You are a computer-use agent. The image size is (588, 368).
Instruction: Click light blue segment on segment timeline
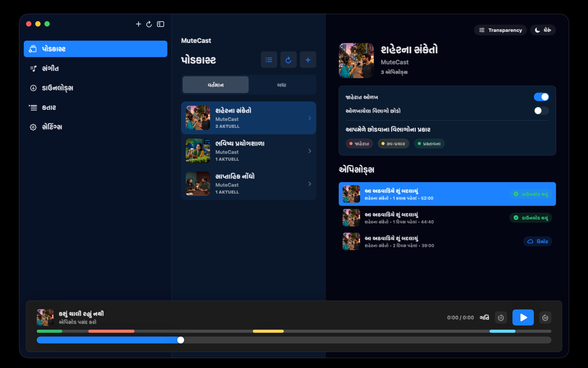tap(502, 331)
